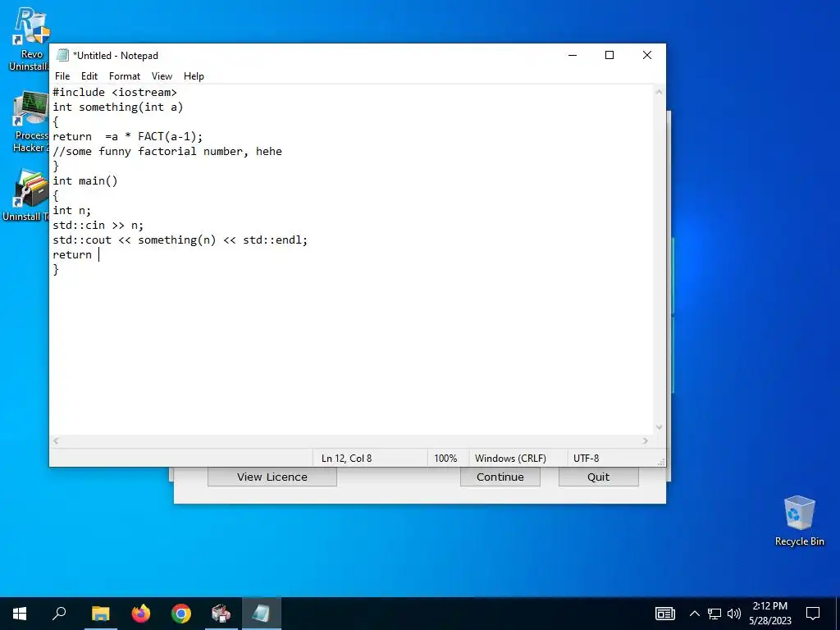Open taskbar Search magnifier
The width and height of the screenshot is (840, 630).
(x=59, y=614)
